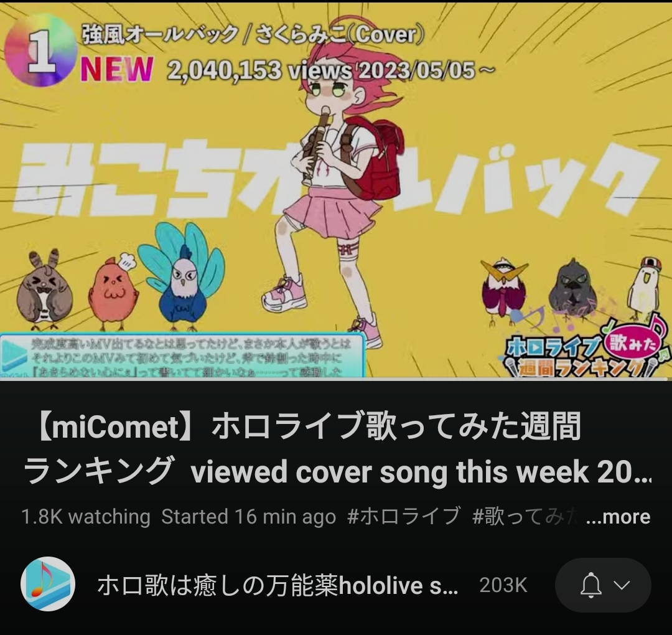The width and height of the screenshot is (672, 635).
Task: Click the orange chick with chef hat
Action: pos(113,291)
